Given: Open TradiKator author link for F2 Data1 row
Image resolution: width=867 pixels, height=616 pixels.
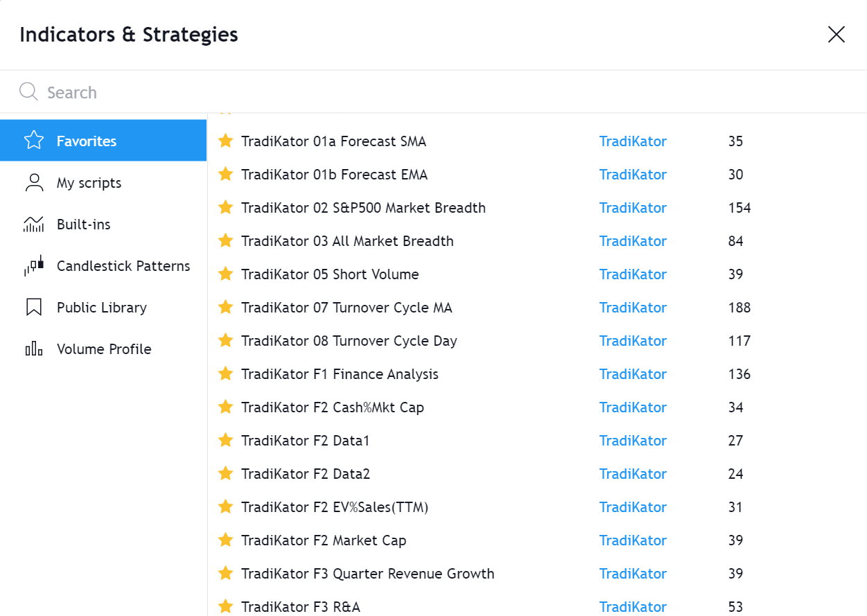Looking at the screenshot, I should tap(633, 441).
